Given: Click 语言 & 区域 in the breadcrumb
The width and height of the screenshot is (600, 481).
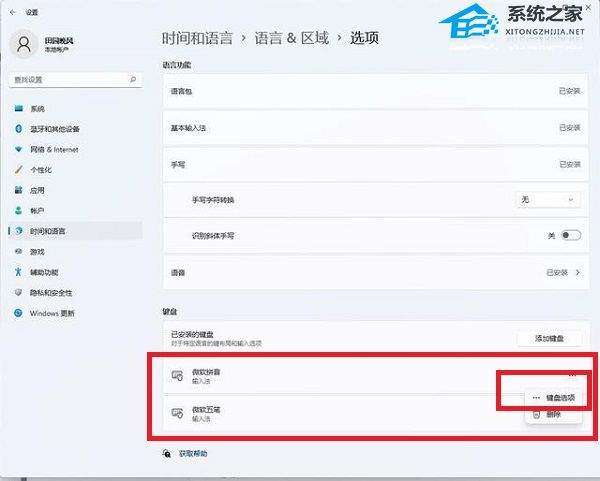Looking at the screenshot, I should click(x=291, y=38).
